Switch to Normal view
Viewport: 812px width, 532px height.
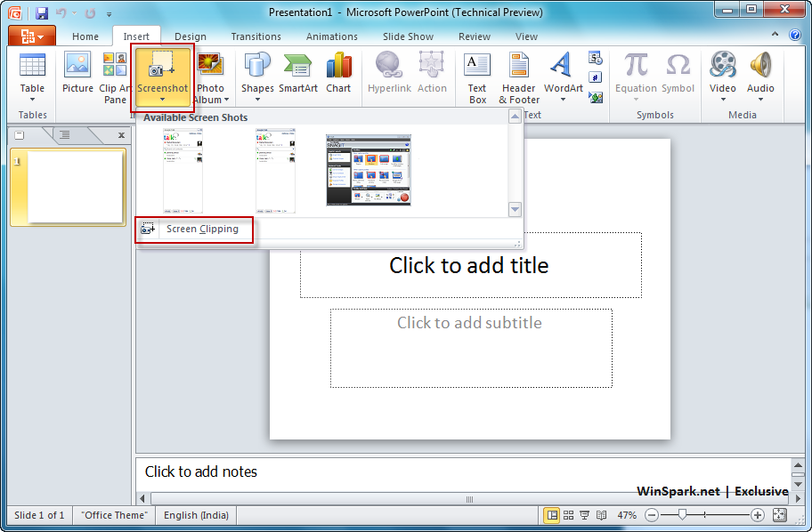click(x=552, y=515)
